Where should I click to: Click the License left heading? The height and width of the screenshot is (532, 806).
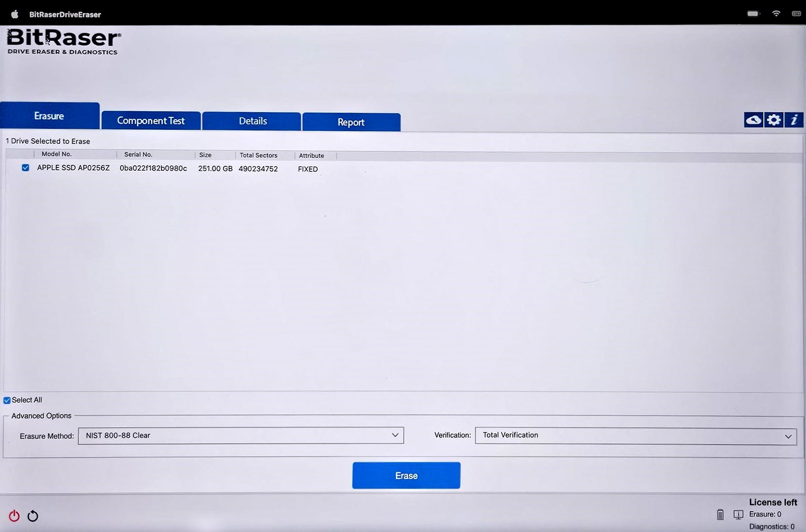point(773,502)
